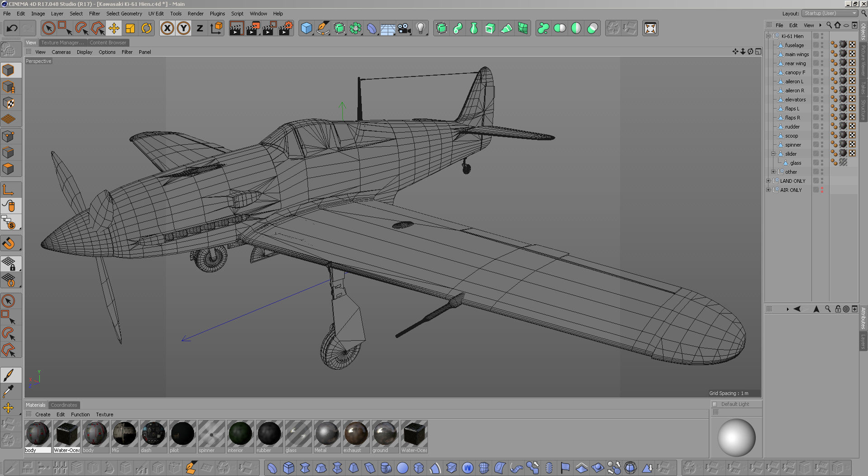Image resolution: width=868 pixels, height=476 pixels.
Task: Select the dash material thumbnail
Action: tap(153, 434)
